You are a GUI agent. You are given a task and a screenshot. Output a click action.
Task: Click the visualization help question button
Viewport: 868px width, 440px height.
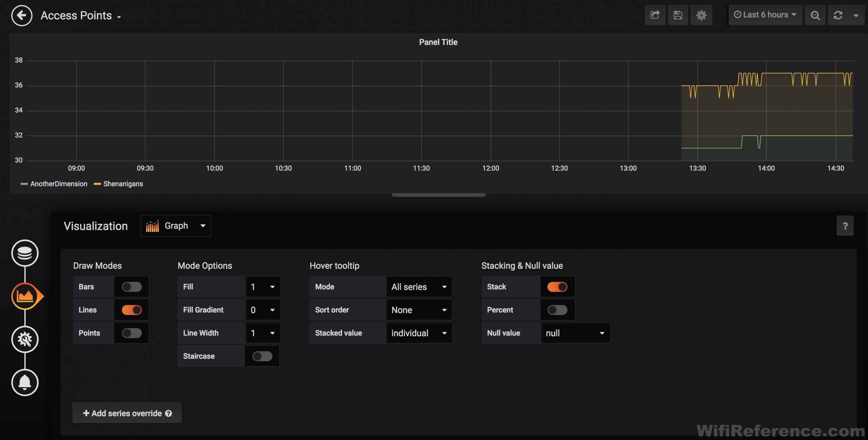tap(845, 226)
